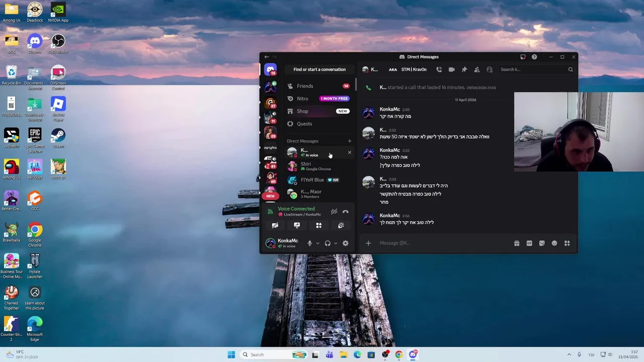Screen dimensions: 644x362
Task: Start a video call in the DM header
Action: (451, 69)
